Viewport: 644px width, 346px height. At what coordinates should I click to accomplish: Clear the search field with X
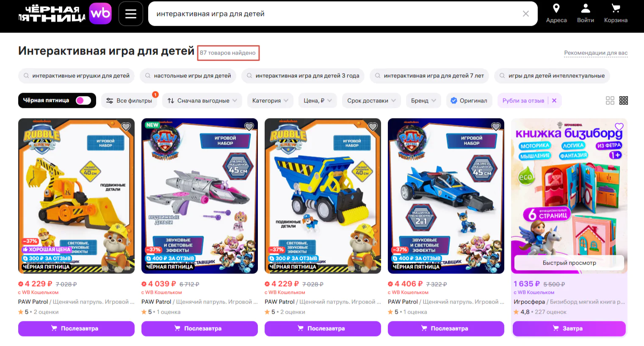[526, 14]
